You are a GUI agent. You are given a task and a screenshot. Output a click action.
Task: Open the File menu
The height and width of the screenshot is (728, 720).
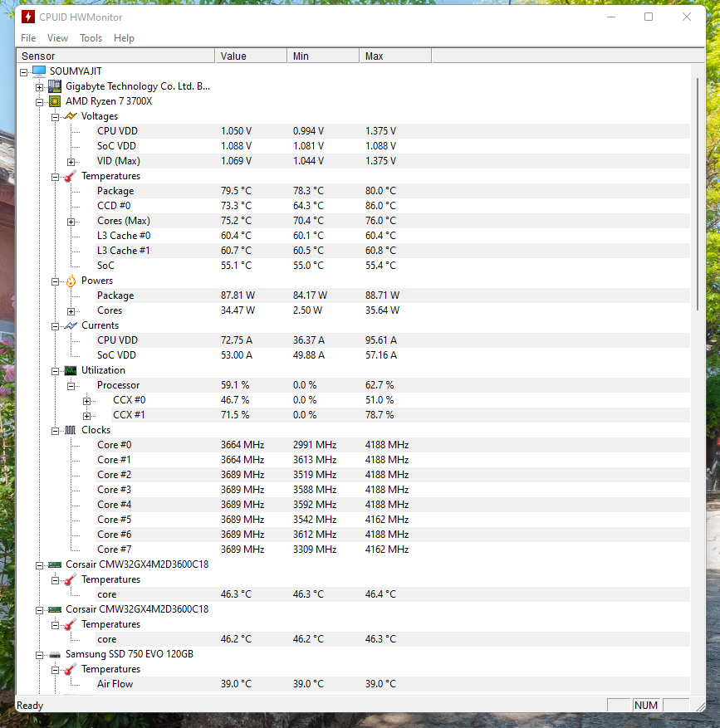[28, 38]
